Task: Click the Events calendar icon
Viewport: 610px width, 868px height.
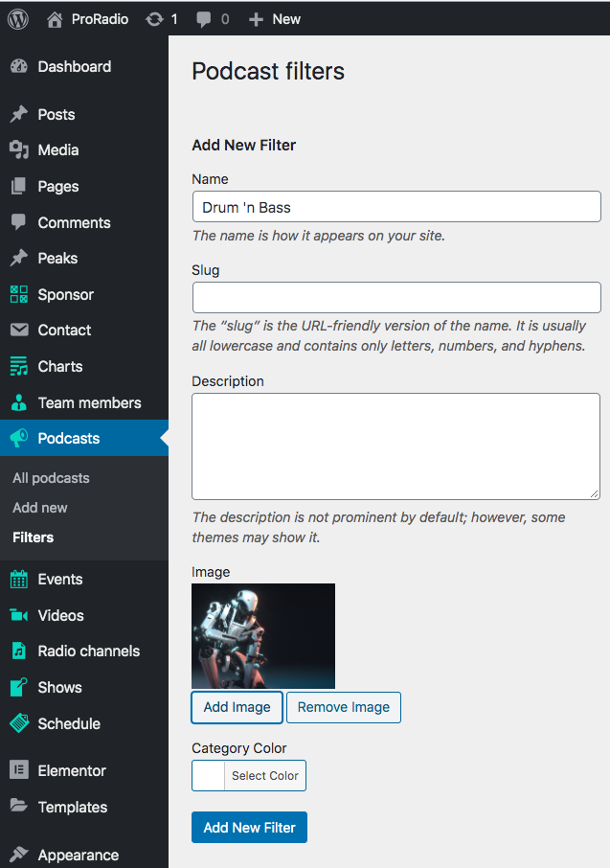Action: coord(19,579)
